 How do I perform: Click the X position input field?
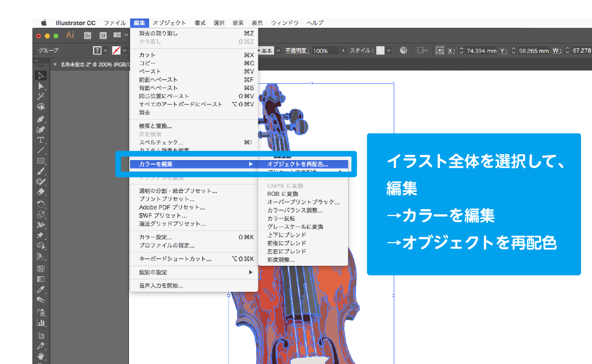click(x=481, y=51)
